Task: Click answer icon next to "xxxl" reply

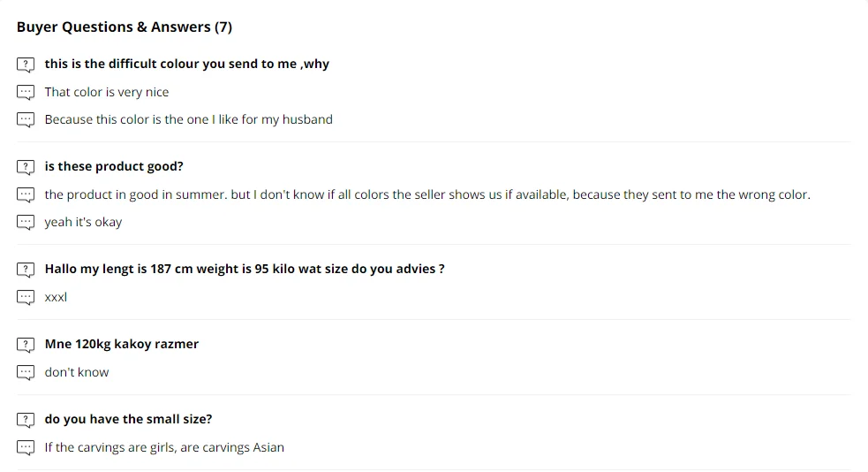Action: point(26,297)
